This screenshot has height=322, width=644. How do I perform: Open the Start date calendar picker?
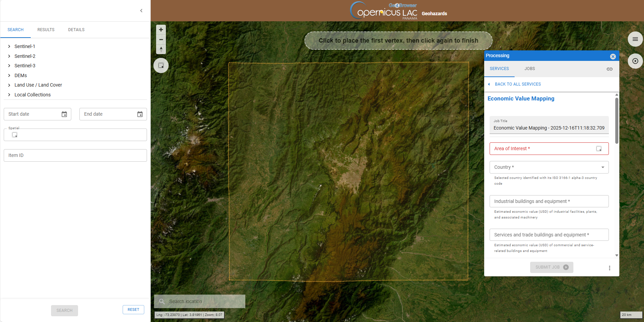[64, 114]
